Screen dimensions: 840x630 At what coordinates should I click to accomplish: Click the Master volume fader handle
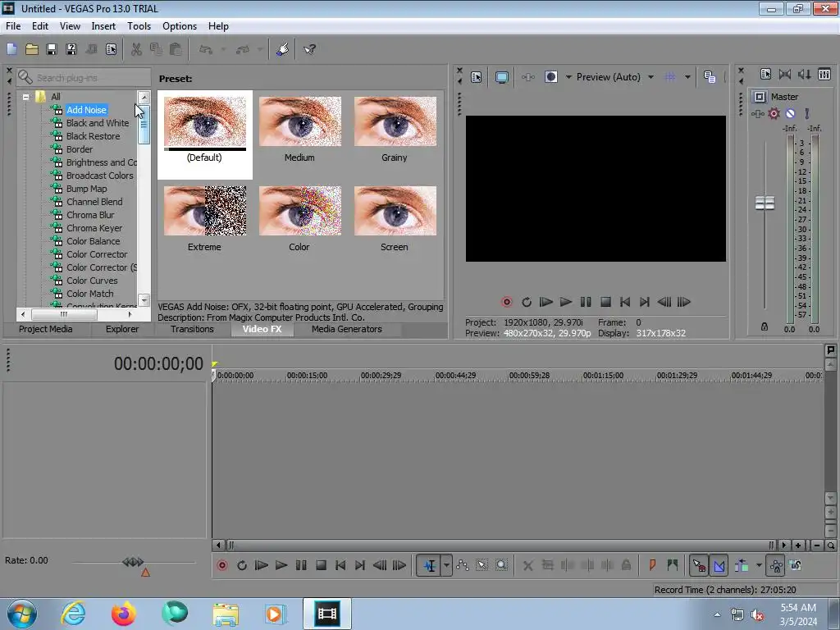(x=765, y=203)
